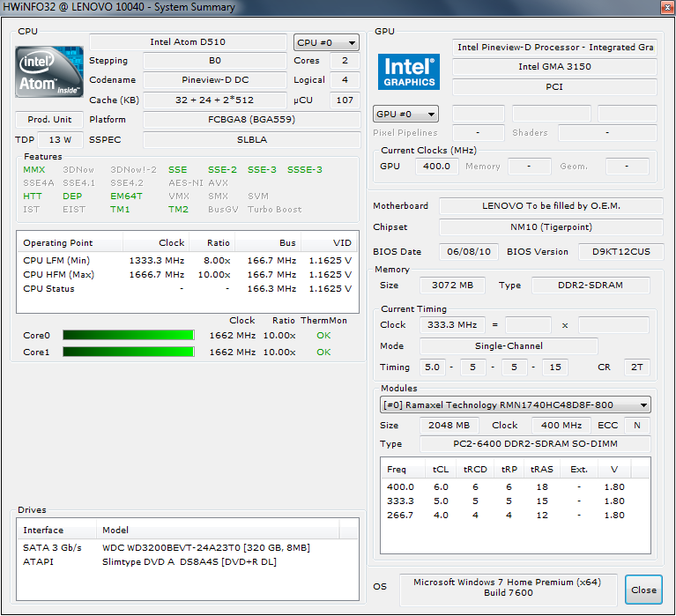The width and height of the screenshot is (676, 616).
Task: Open the GPU #0 selector dropdown
Action: (405, 114)
